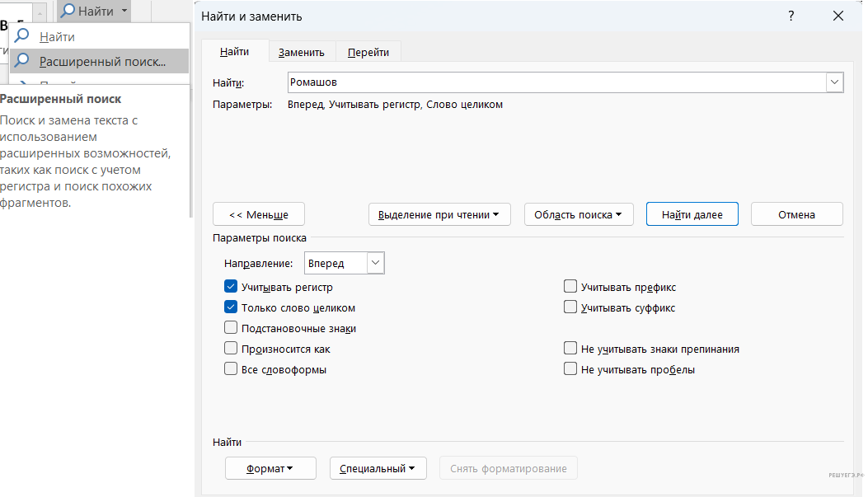868x497 pixels.
Task: Expand the search history dropdown arrow
Action: click(835, 82)
